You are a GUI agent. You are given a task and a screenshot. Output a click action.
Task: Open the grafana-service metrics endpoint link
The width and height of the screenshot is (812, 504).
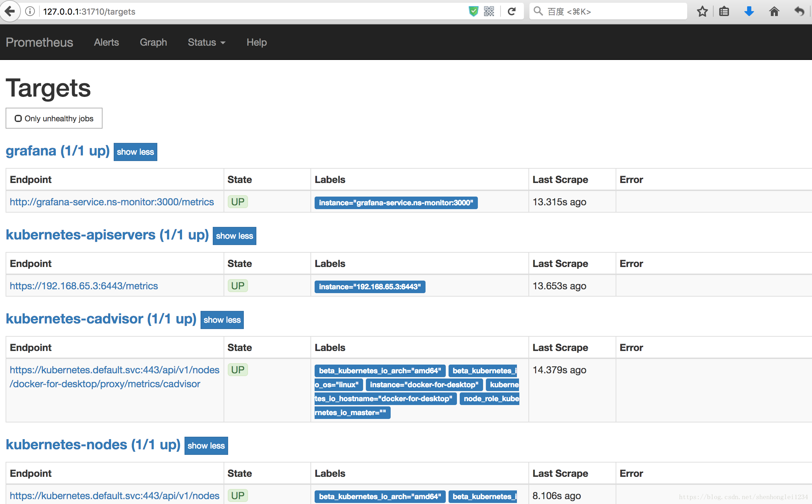pyautogui.click(x=112, y=202)
